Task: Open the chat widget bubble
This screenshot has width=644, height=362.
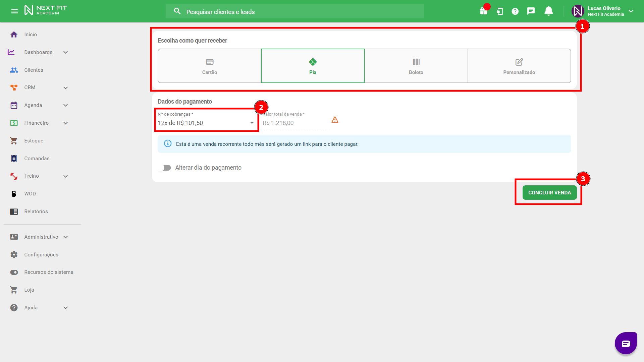Action: pyautogui.click(x=626, y=343)
